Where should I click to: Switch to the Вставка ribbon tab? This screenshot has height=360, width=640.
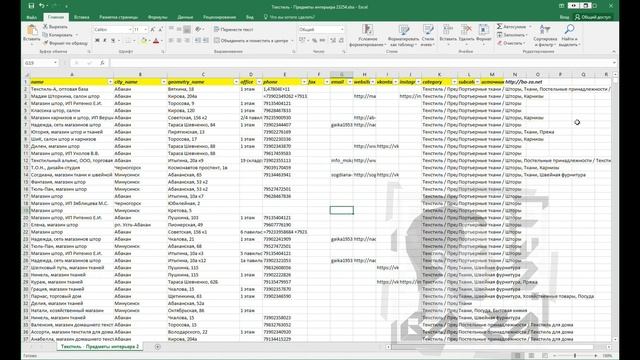(x=82, y=17)
